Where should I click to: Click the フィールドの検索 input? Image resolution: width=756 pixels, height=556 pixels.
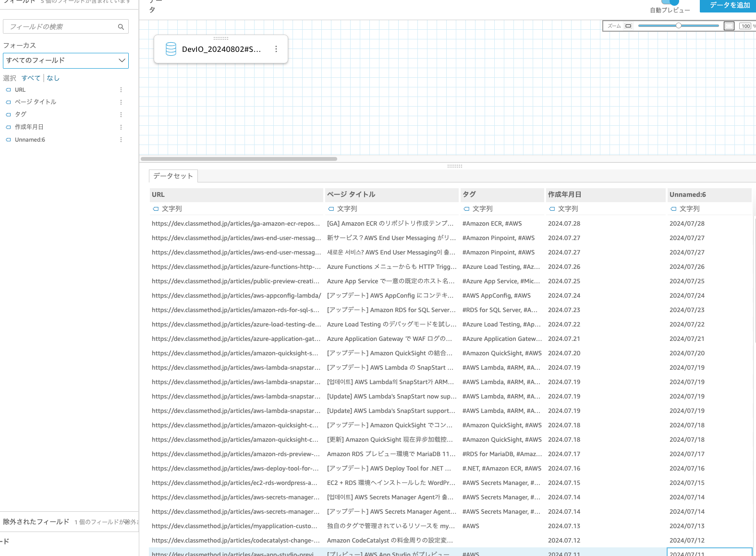click(x=66, y=27)
